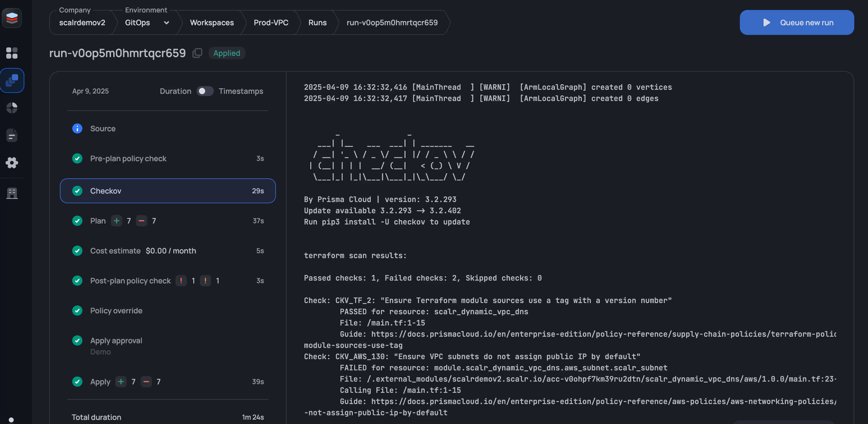This screenshot has width=868, height=424.
Task: Open the pie-chart reports icon in sidebar
Action: pos(12,108)
